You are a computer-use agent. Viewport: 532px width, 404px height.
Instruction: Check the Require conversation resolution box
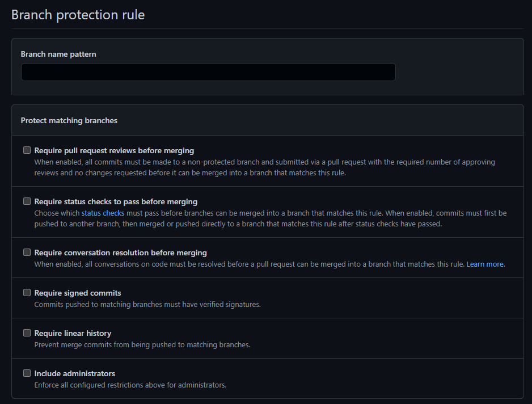tap(27, 253)
